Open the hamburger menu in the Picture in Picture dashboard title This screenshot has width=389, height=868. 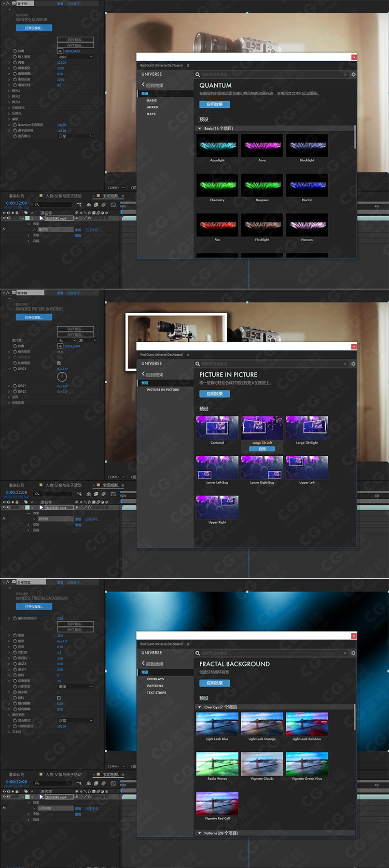(x=188, y=355)
